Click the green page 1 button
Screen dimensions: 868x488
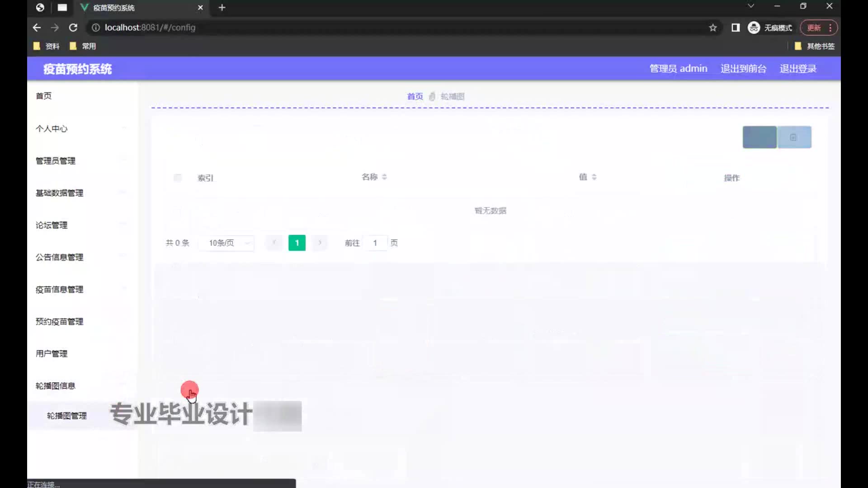[x=297, y=243]
